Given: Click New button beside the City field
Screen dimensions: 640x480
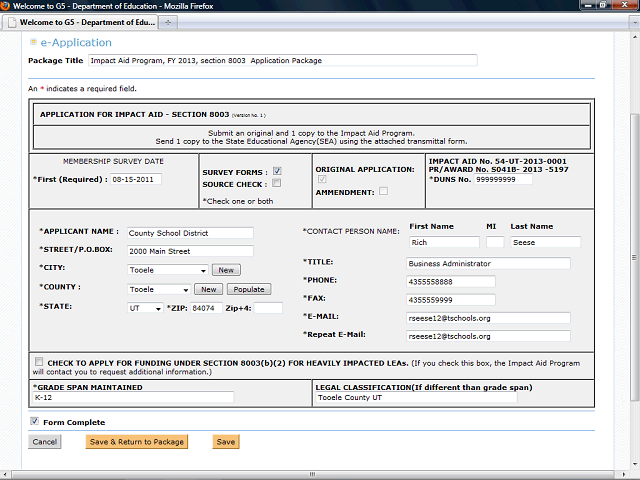Looking at the screenshot, I should [x=226, y=270].
